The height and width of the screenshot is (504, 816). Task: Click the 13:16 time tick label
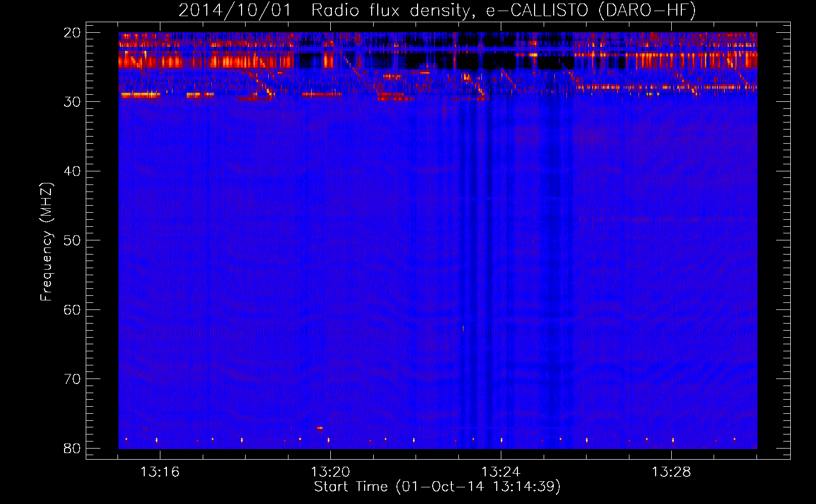(x=160, y=472)
